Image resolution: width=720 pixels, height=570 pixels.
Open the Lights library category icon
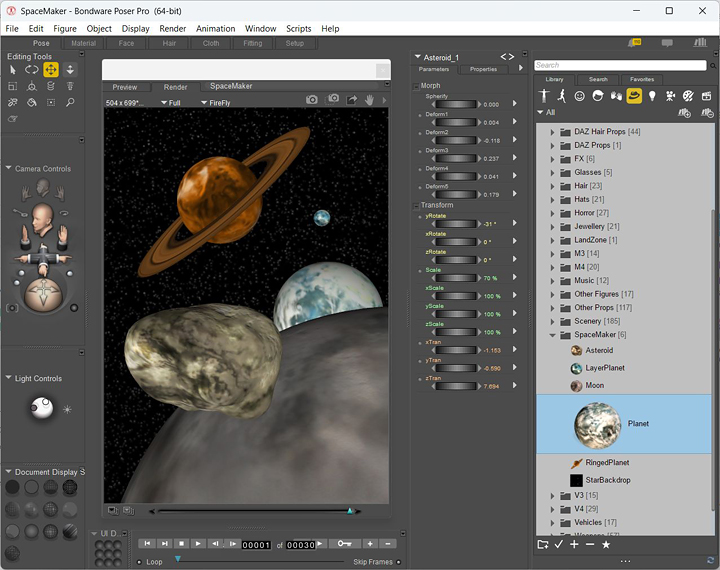(652, 96)
